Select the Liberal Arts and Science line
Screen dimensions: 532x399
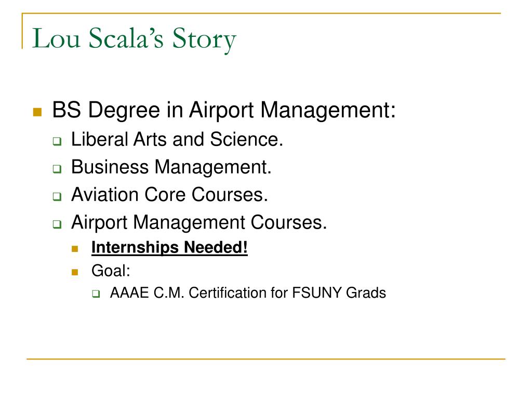(x=177, y=139)
